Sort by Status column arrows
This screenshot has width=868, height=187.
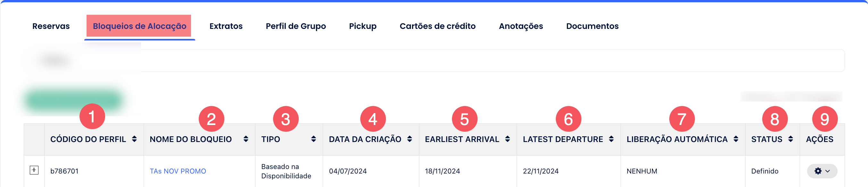pos(790,139)
